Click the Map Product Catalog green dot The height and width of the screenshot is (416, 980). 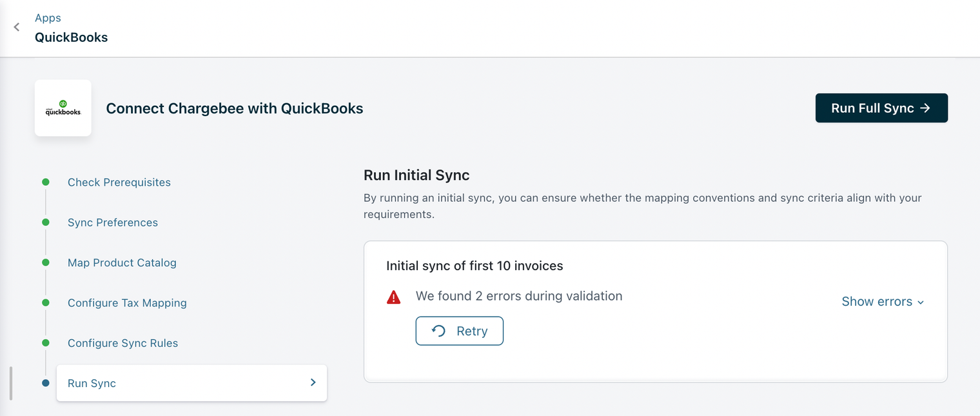pyautogui.click(x=46, y=262)
